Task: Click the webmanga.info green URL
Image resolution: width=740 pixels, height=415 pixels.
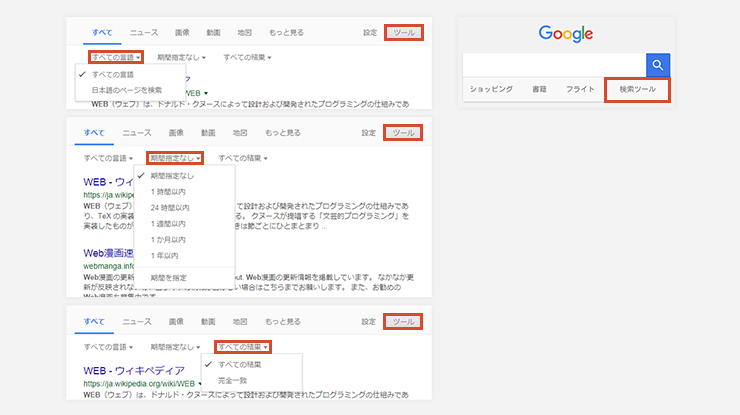Action: pos(109,266)
